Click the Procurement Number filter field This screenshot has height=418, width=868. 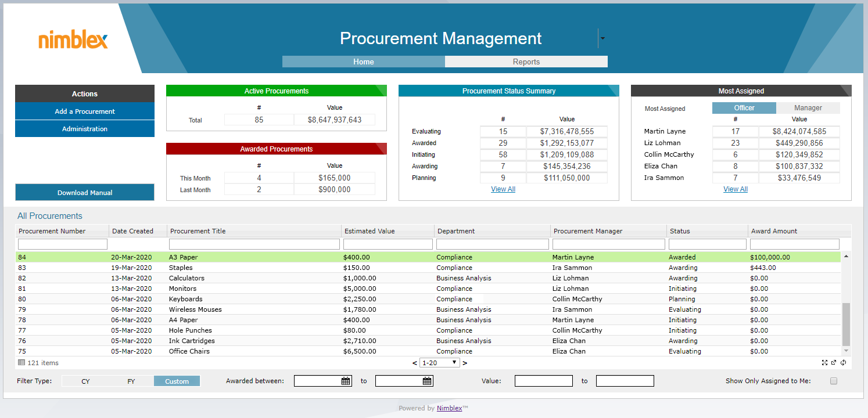[63, 244]
